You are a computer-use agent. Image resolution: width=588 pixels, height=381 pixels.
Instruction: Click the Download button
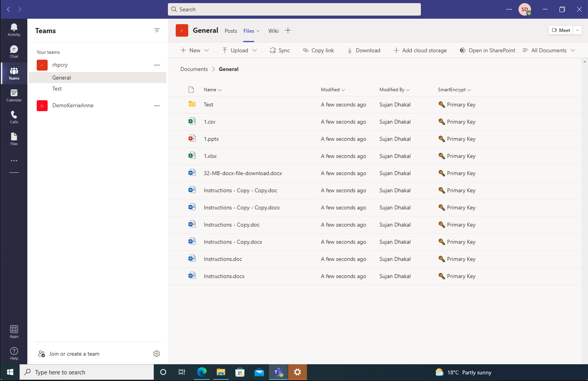364,50
